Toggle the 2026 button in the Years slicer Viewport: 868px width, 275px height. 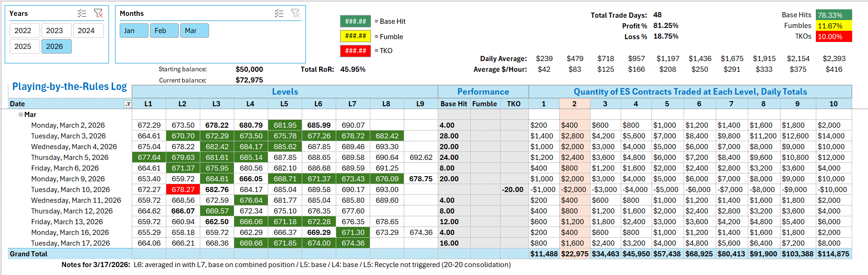click(54, 47)
